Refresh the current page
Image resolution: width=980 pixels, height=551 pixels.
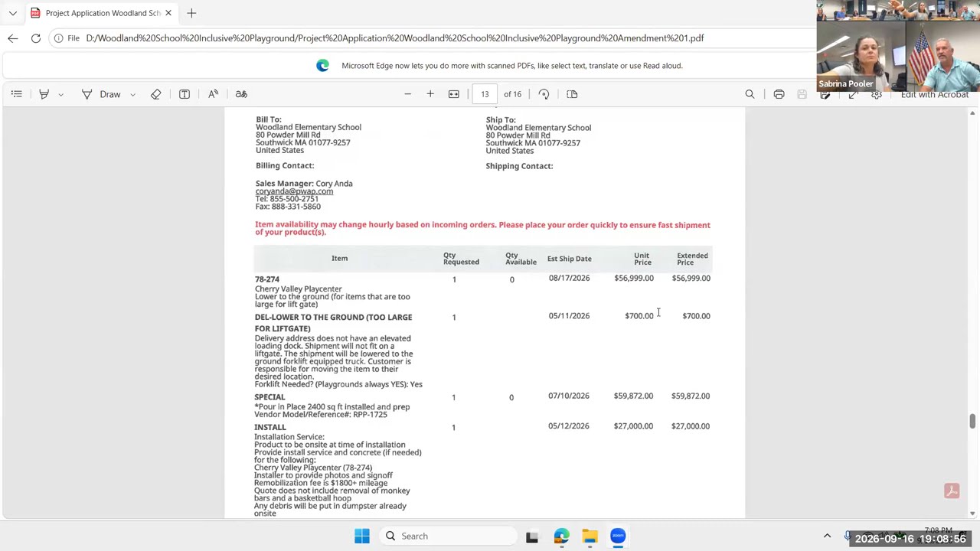tap(36, 38)
